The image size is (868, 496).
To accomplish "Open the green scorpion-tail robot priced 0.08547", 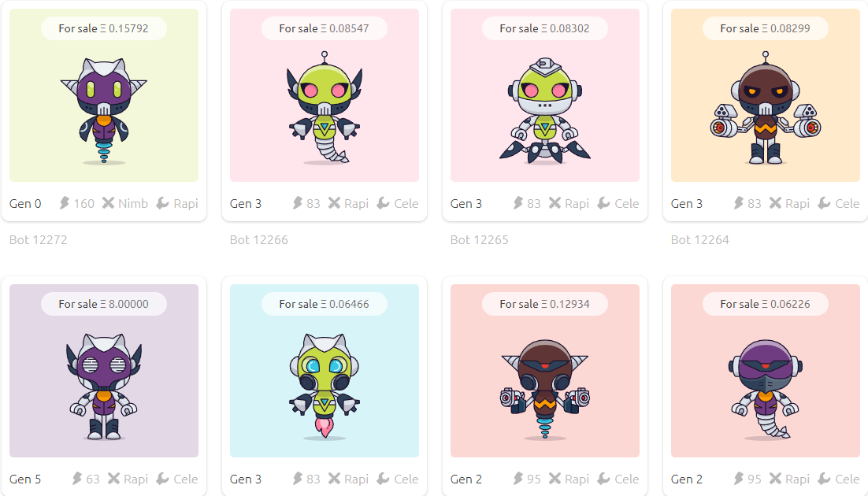I will click(x=325, y=109).
